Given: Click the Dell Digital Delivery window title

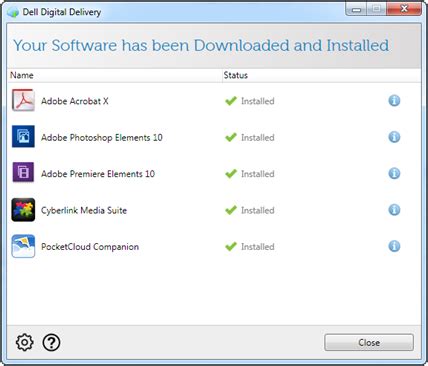Looking at the screenshot, I should coord(62,12).
